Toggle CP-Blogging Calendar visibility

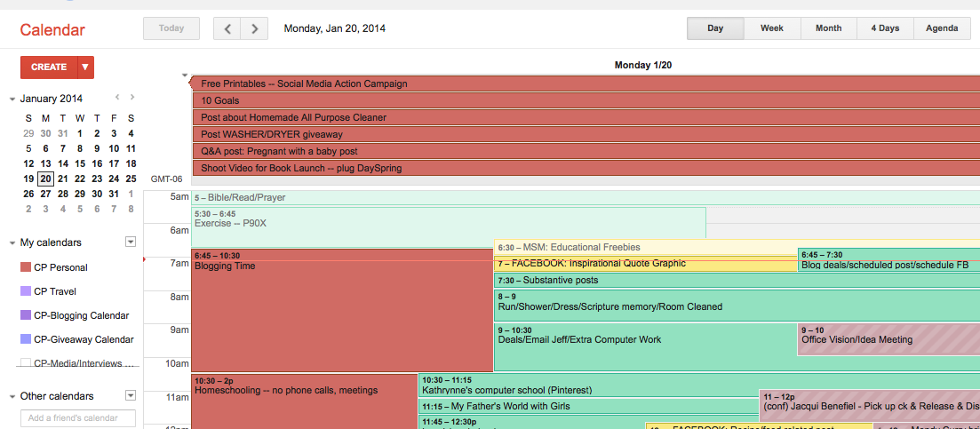(x=26, y=315)
